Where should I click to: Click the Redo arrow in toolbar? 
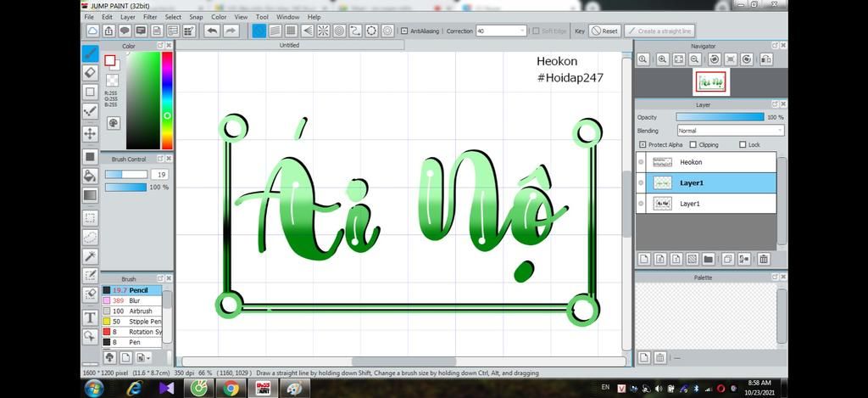coord(231,31)
